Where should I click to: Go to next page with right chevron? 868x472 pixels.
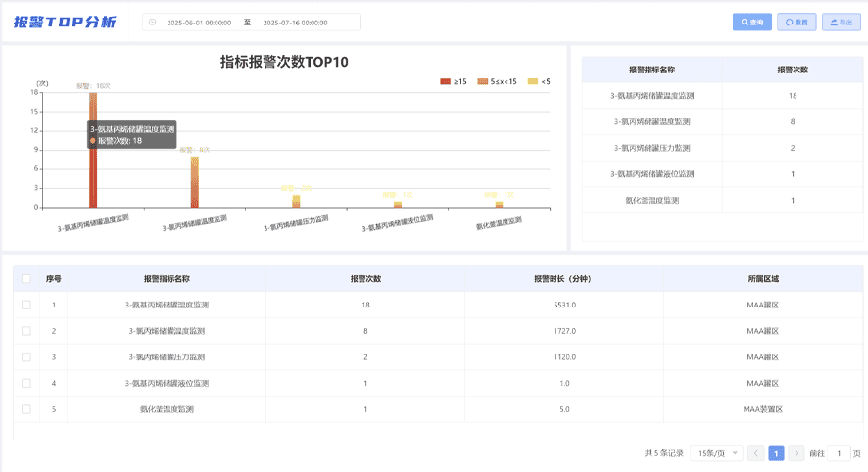[796, 453]
